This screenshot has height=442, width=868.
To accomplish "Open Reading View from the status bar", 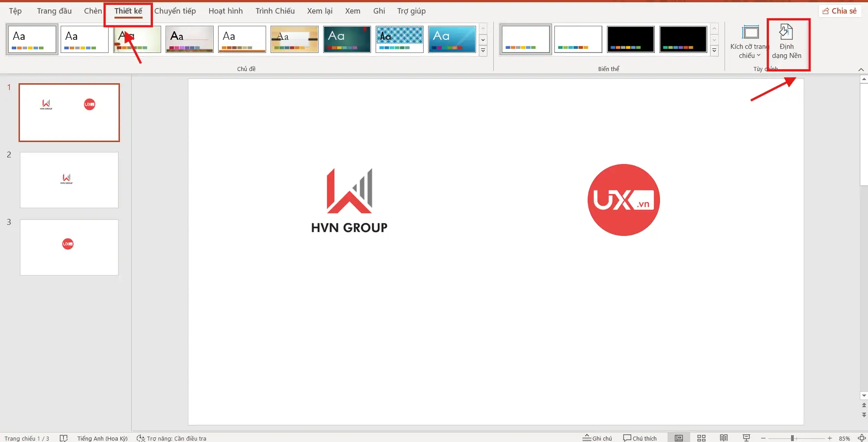I will pos(723,437).
